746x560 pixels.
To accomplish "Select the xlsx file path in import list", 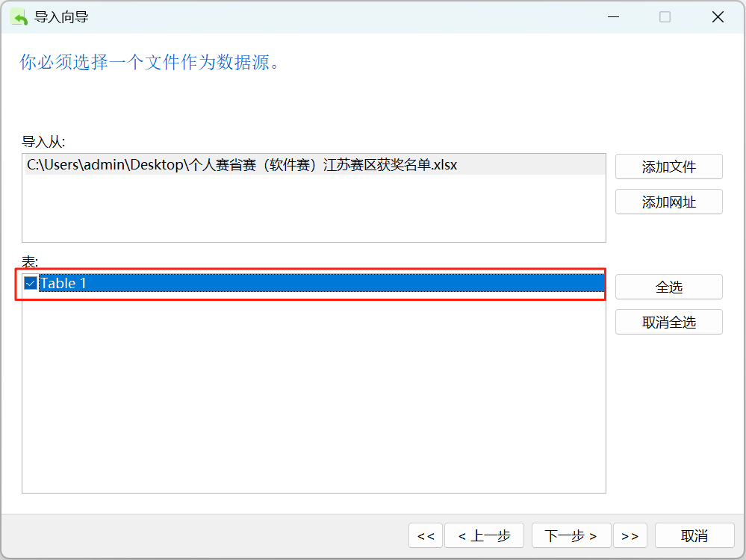I will (314, 165).
